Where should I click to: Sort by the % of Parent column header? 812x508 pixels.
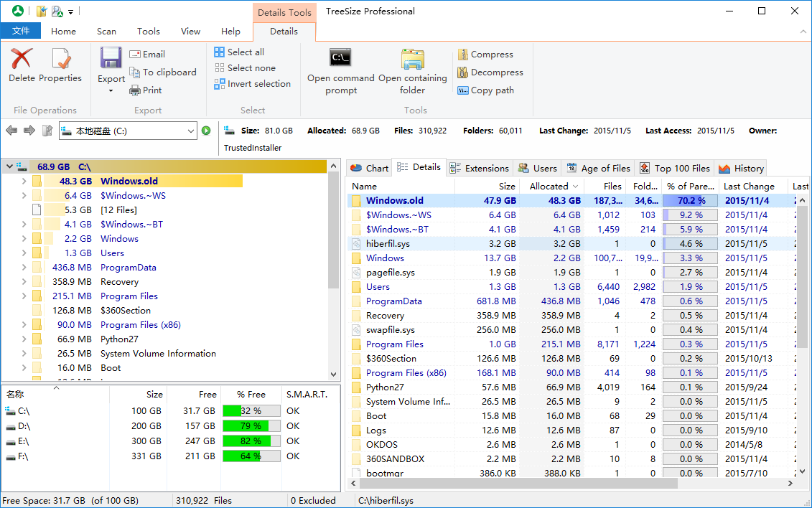[x=690, y=187]
